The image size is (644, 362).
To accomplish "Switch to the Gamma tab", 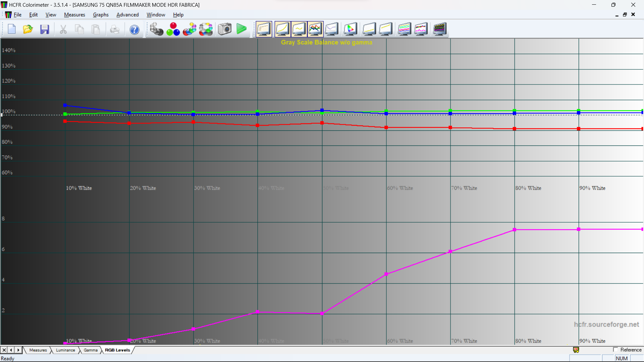I will coord(91,350).
